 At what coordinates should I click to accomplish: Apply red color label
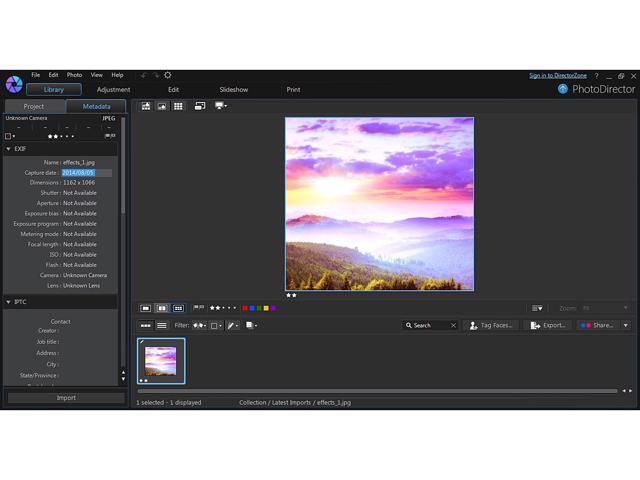[x=245, y=308]
